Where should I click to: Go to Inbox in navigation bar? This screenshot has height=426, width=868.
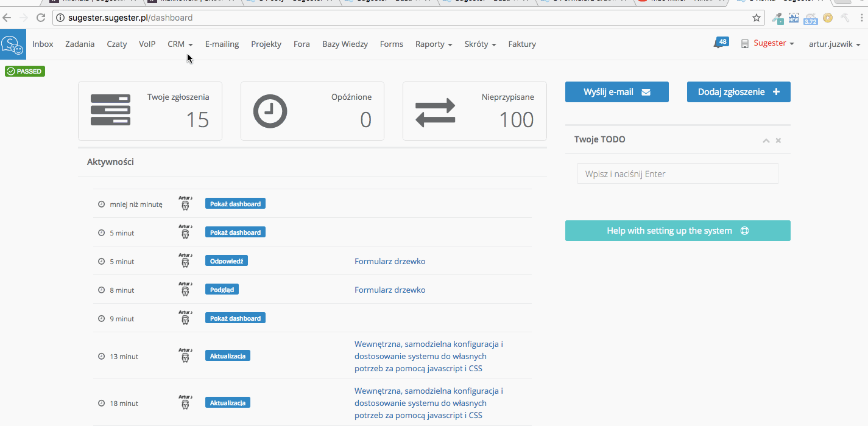[43, 44]
